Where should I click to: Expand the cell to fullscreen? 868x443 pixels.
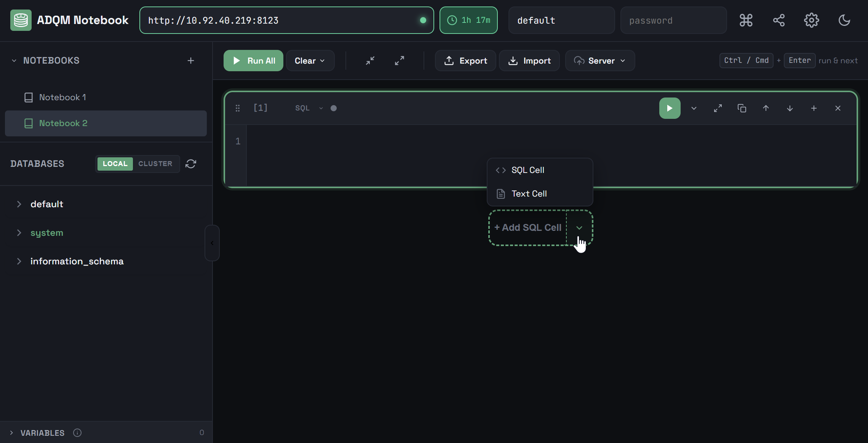pos(718,108)
